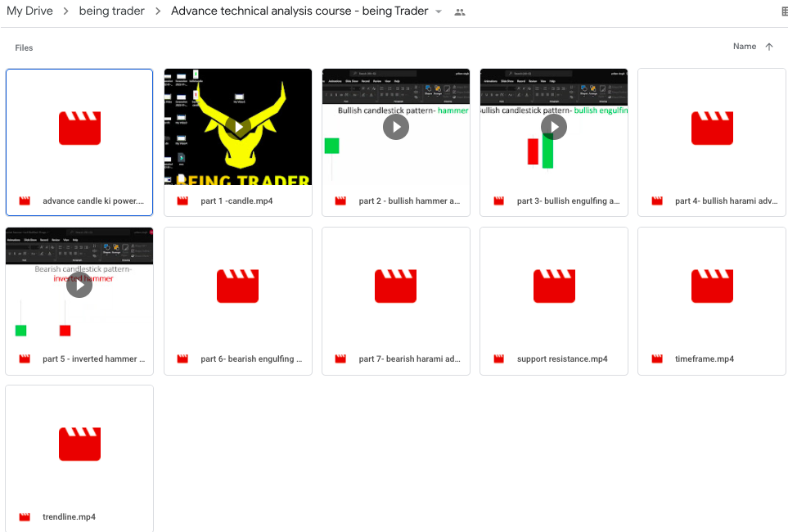Image resolution: width=788 pixels, height=532 pixels.
Task: Navigate to being trader folder breadcrumb
Action: tap(111, 11)
